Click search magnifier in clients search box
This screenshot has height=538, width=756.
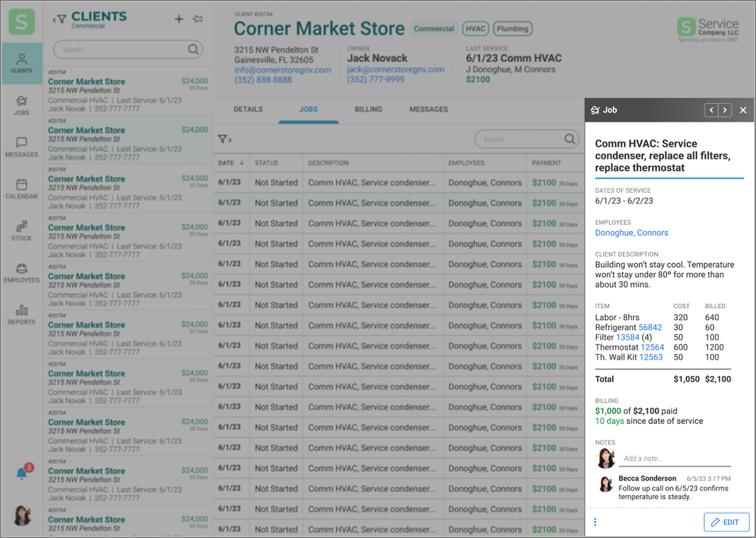[193, 49]
